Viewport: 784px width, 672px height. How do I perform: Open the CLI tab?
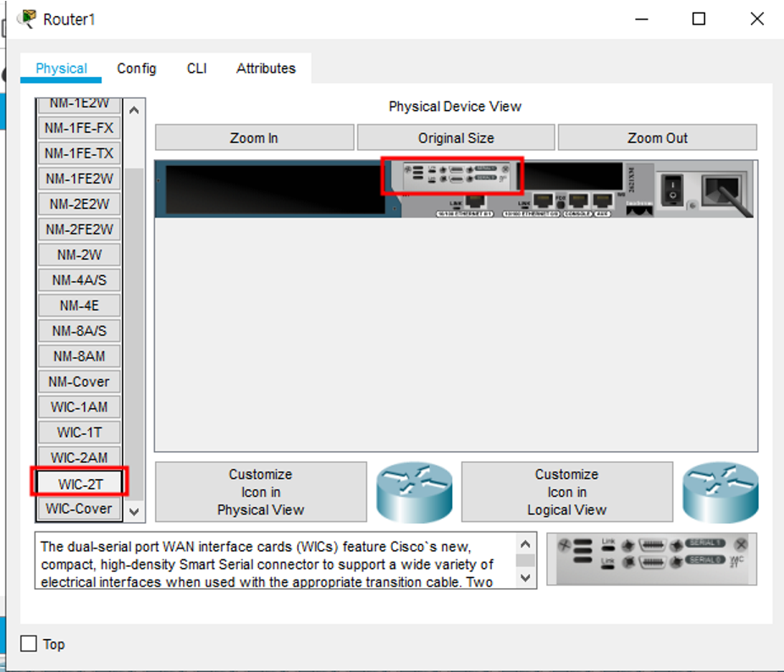tap(196, 69)
